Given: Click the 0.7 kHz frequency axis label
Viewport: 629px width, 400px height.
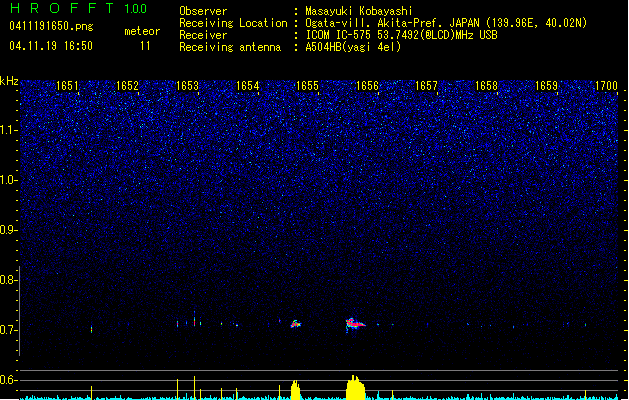Looking at the screenshot, I should pyautogui.click(x=8, y=330).
